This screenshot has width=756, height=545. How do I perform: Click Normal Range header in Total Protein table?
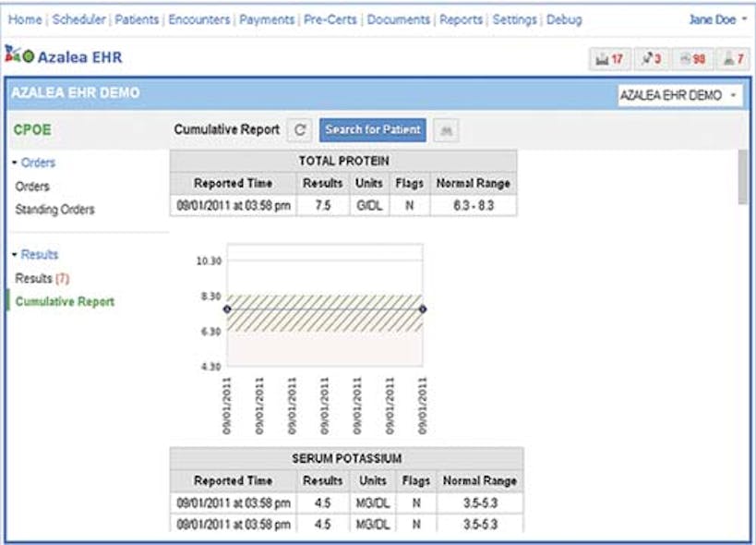[474, 183]
